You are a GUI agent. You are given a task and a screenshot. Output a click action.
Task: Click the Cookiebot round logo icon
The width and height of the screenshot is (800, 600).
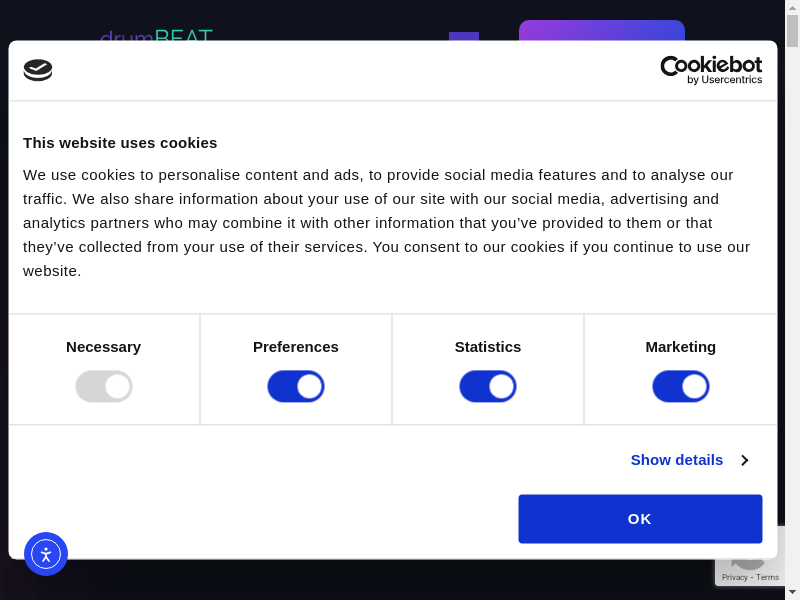[x=38, y=70]
